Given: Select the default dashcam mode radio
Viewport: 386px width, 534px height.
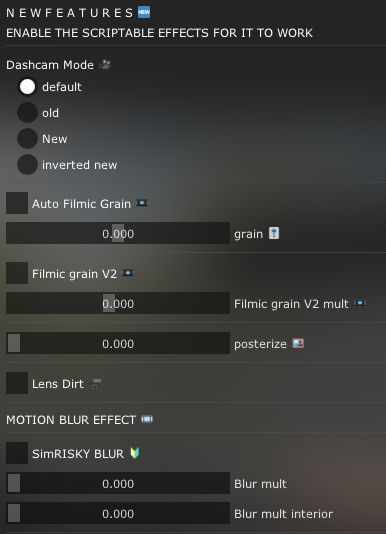Looking at the screenshot, I should click(x=27, y=87).
